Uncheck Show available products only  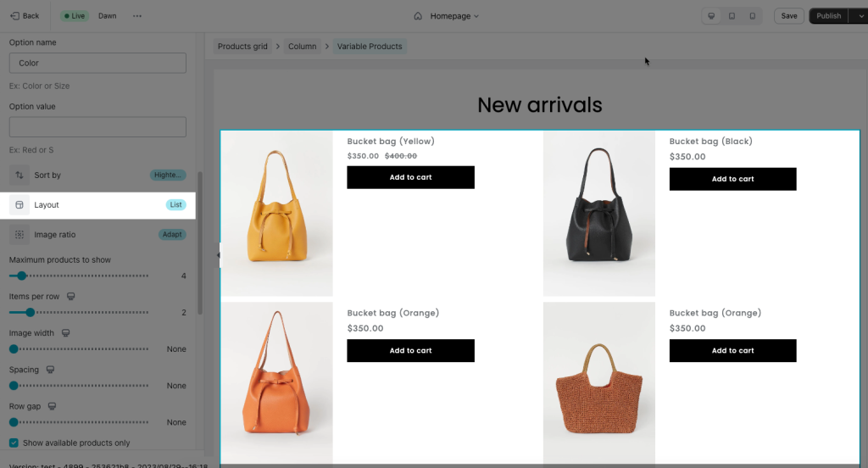pos(14,443)
